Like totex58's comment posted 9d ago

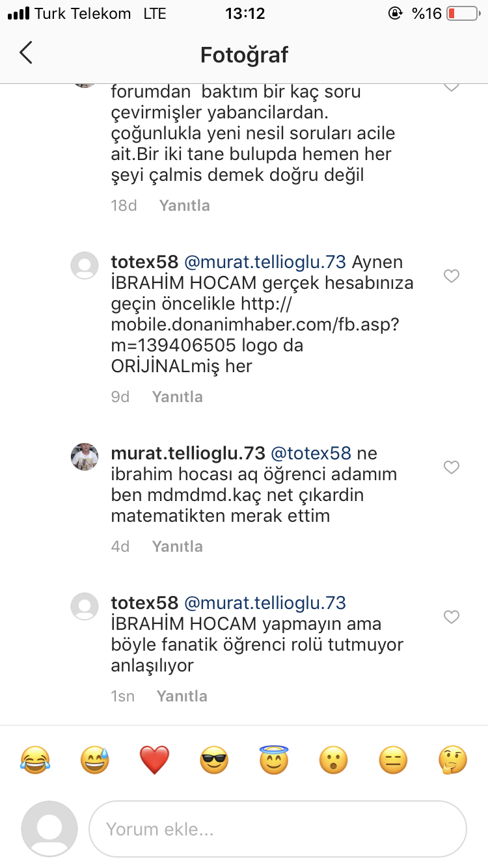[x=452, y=277]
